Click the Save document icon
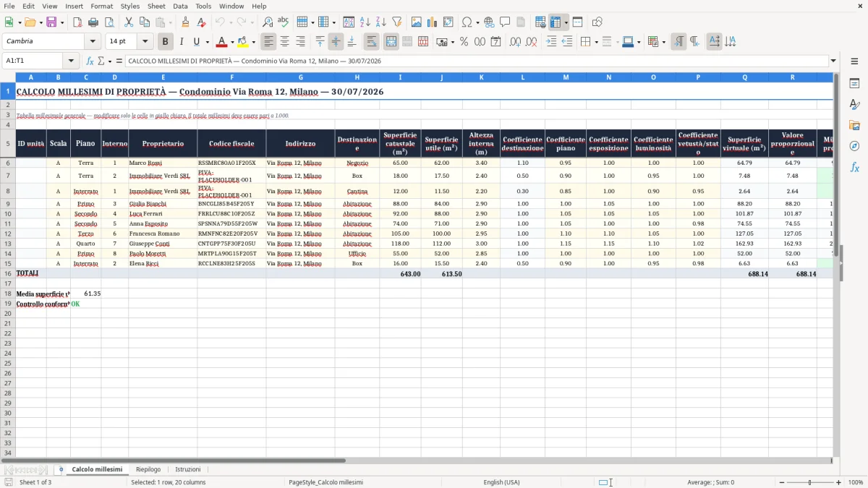The image size is (868, 488). tap(51, 22)
